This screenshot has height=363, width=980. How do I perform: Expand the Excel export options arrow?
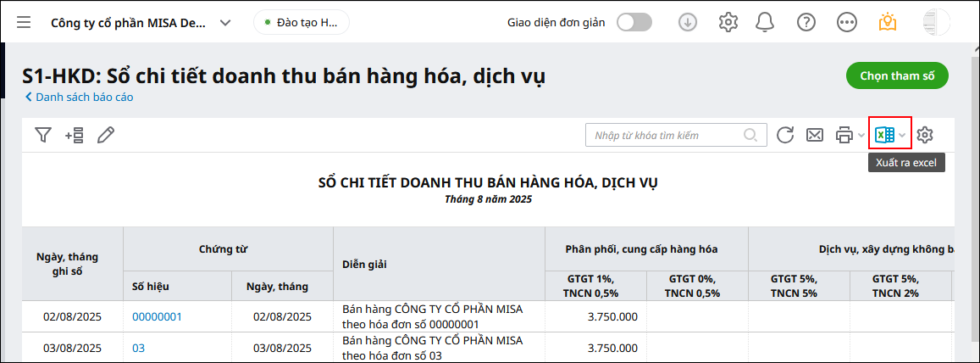click(903, 136)
